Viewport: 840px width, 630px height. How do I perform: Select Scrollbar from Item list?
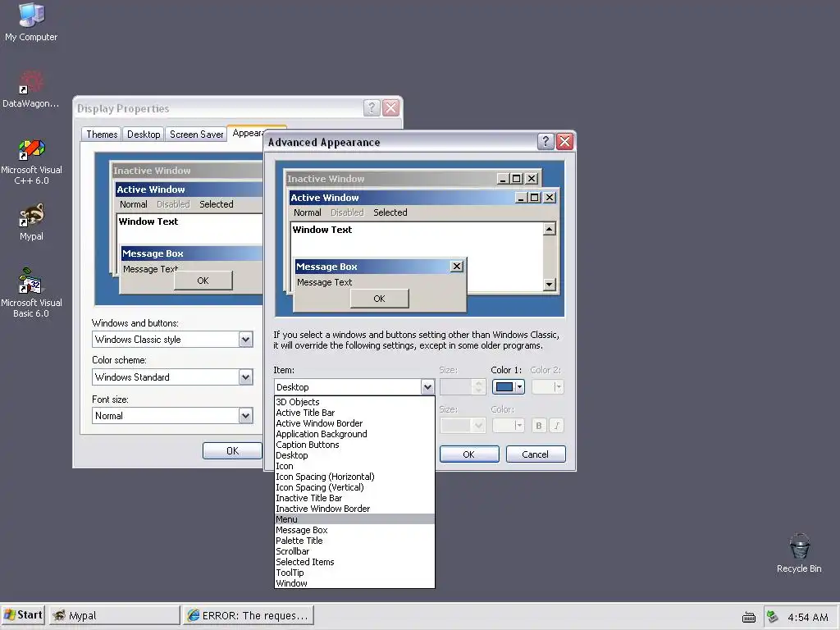pos(354,551)
